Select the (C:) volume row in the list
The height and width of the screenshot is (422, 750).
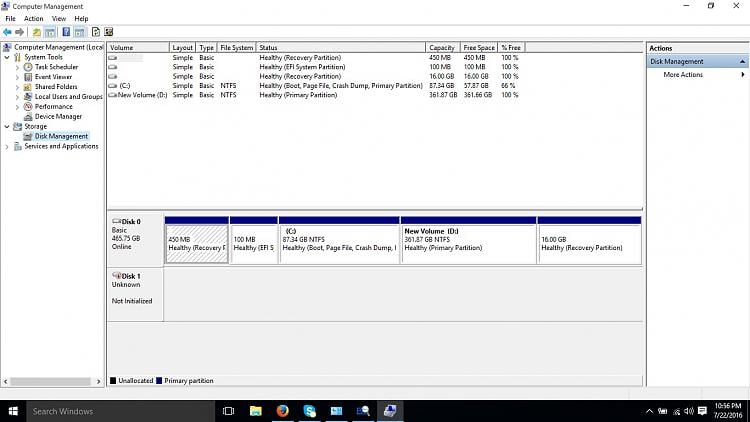(x=314, y=86)
